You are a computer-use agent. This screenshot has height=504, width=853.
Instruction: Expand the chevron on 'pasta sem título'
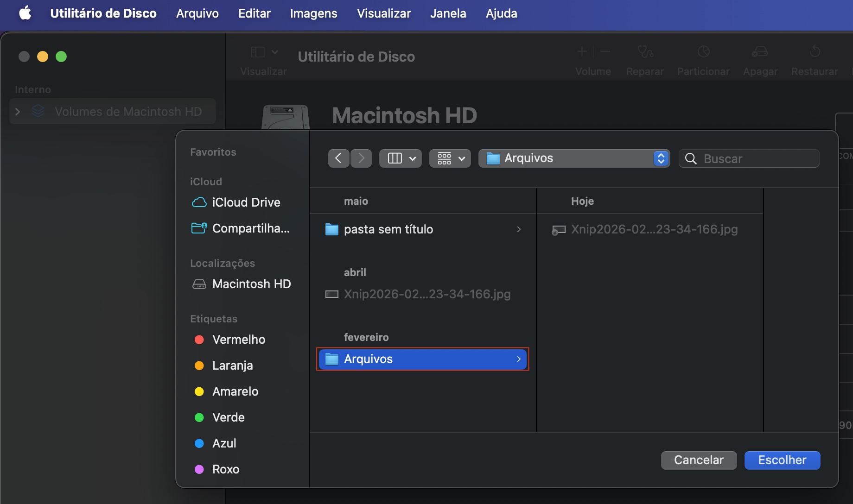[x=519, y=229]
